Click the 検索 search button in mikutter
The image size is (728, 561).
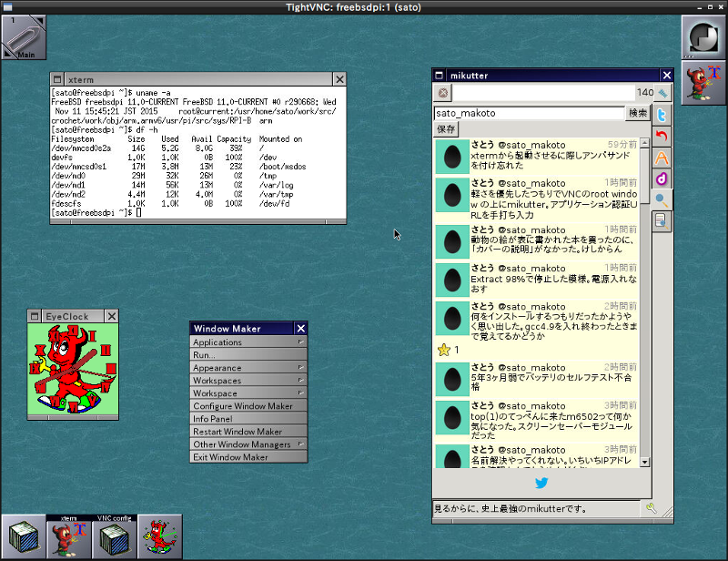point(638,113)
